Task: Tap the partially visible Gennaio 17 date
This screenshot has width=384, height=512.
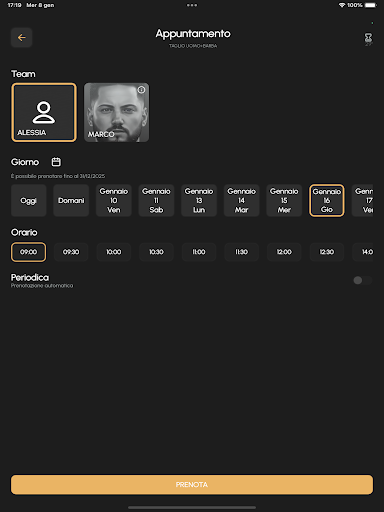Action: 363,201
